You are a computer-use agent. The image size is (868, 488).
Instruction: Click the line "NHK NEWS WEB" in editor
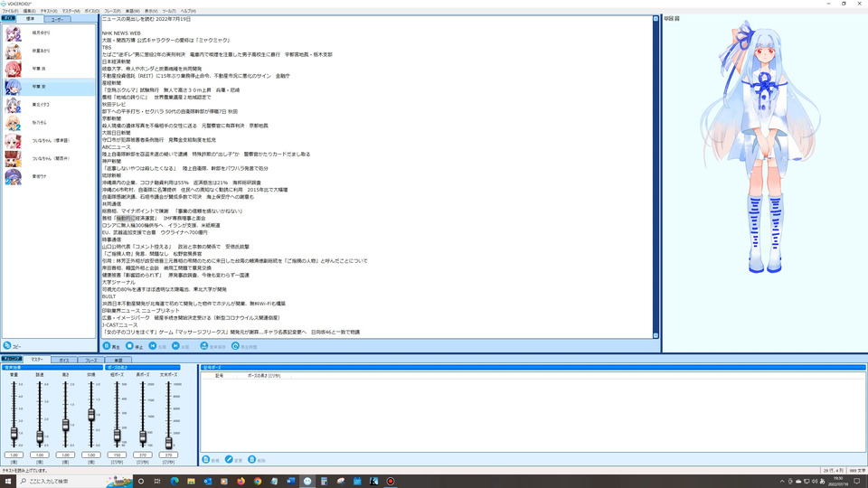[121, 33]
